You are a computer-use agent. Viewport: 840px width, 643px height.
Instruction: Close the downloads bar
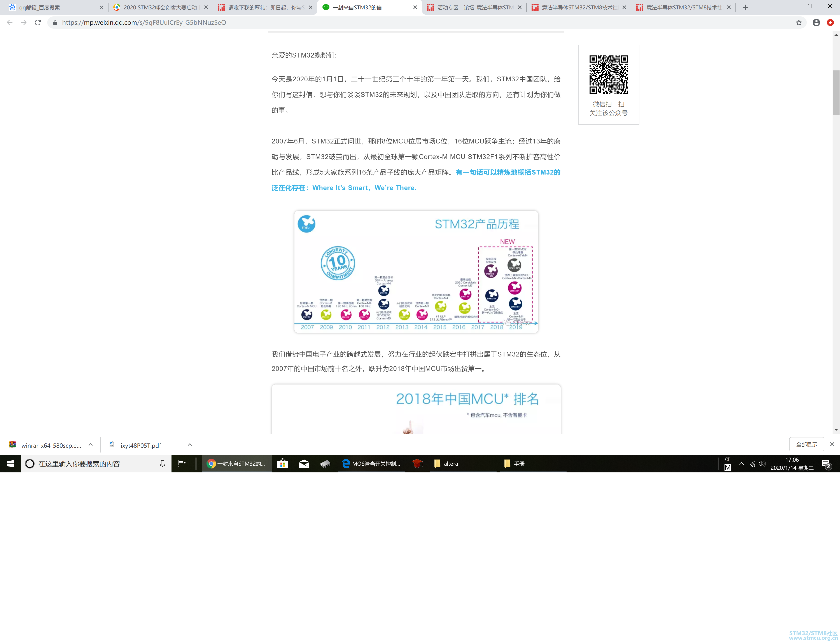(832, 444)
